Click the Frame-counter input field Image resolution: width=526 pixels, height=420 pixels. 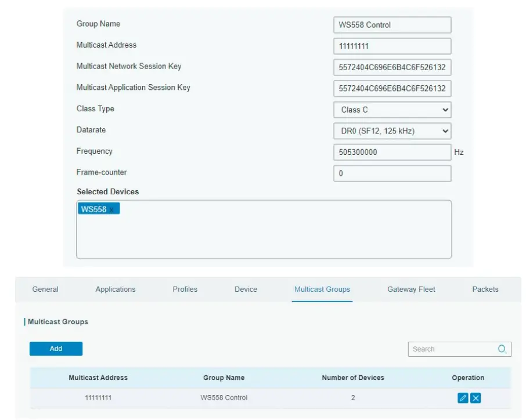392,173
